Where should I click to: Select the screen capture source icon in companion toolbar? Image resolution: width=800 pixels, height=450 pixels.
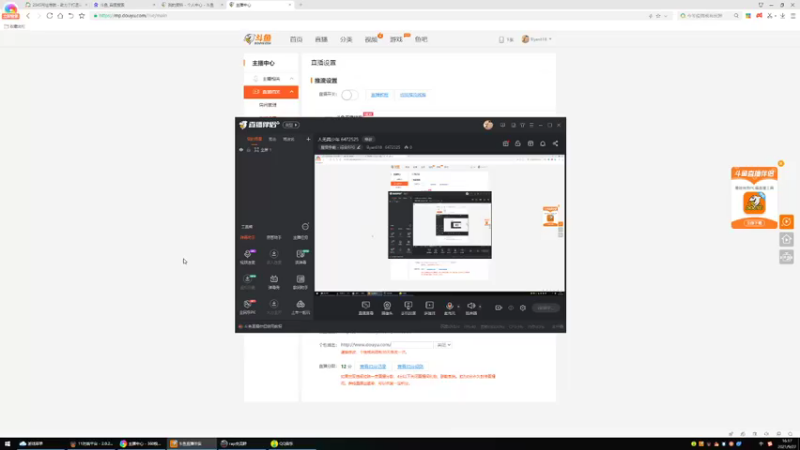point(366,305)
